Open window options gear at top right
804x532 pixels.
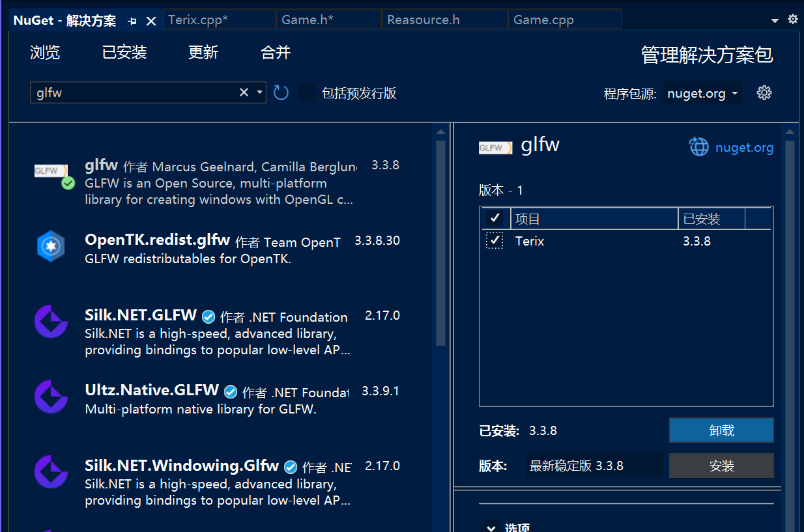point(793,20)
